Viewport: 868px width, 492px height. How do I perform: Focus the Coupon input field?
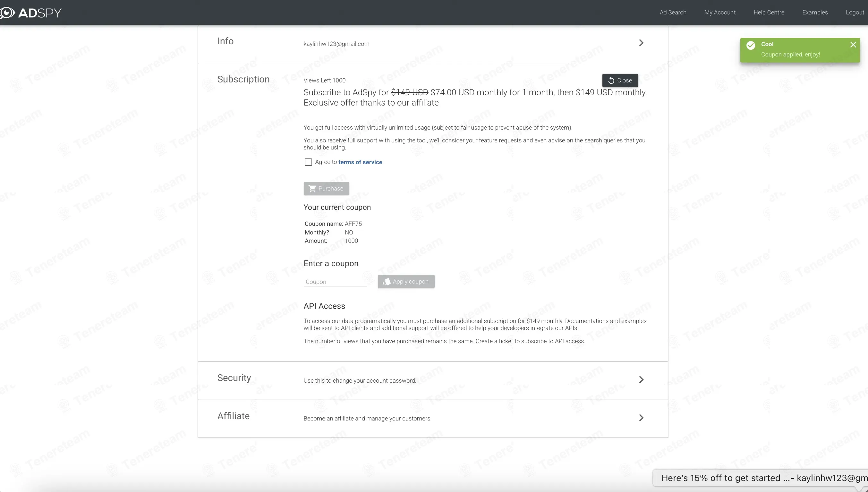click(335, 282)
